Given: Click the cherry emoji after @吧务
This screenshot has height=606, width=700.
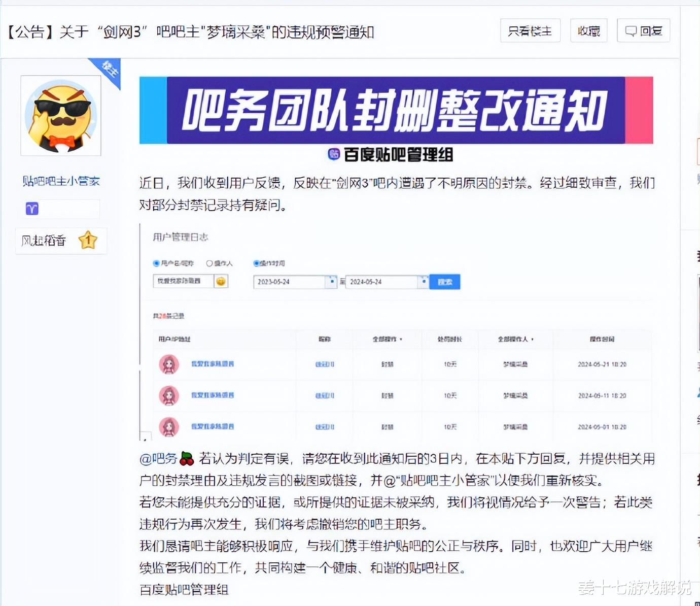Looking at the screenshot, I should pos(187,459).
